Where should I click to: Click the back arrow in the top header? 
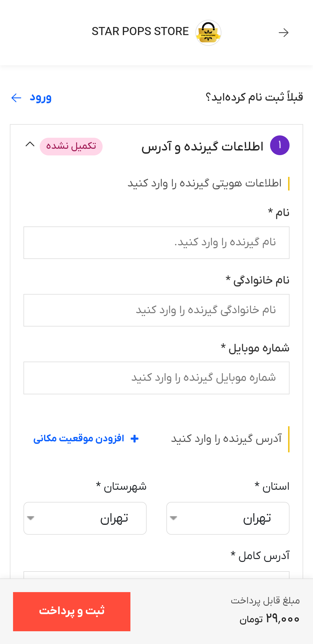click(283, 32)
